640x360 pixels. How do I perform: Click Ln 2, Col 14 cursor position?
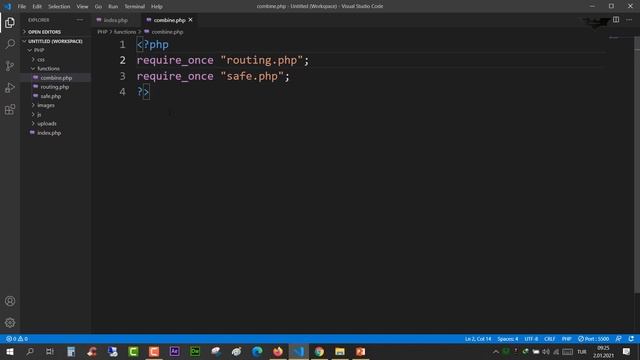[478, 339]
